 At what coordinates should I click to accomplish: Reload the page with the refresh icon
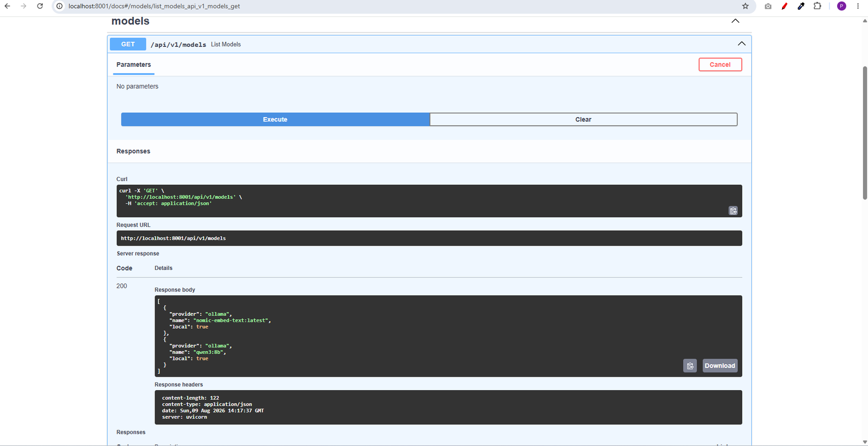point(40,6)
